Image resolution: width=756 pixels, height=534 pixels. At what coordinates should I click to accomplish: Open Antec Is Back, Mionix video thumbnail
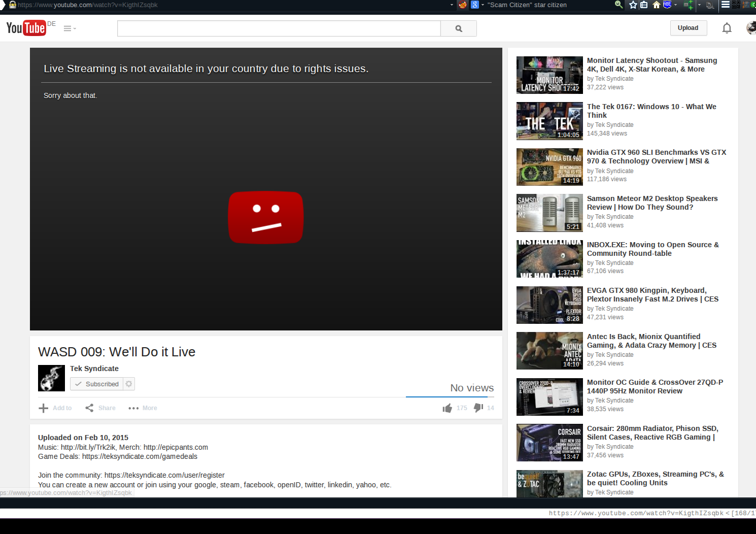click(x=549, y=351)
